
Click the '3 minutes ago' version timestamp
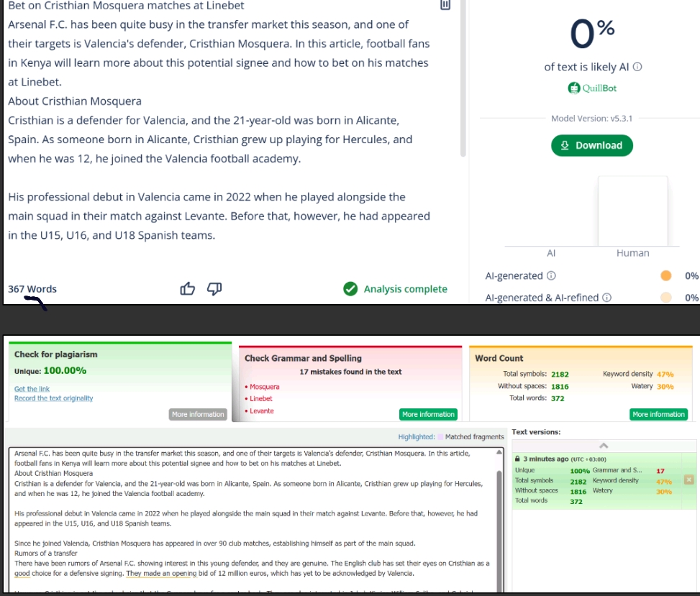point(545,459)
